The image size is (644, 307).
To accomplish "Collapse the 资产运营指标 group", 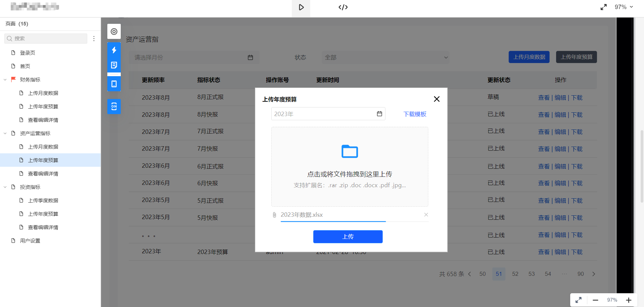I will pyautogui.click(x=5, y=133).
